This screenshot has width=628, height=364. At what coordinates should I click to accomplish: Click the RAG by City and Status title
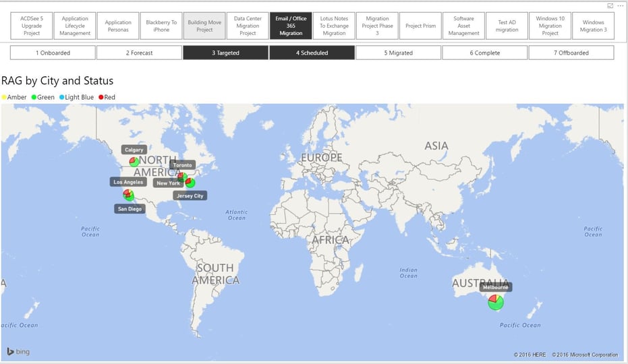[x=57, y=81]
